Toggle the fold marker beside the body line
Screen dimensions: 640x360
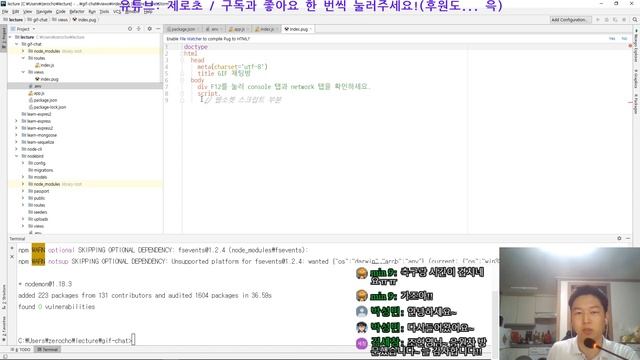[x=182, y=80]
